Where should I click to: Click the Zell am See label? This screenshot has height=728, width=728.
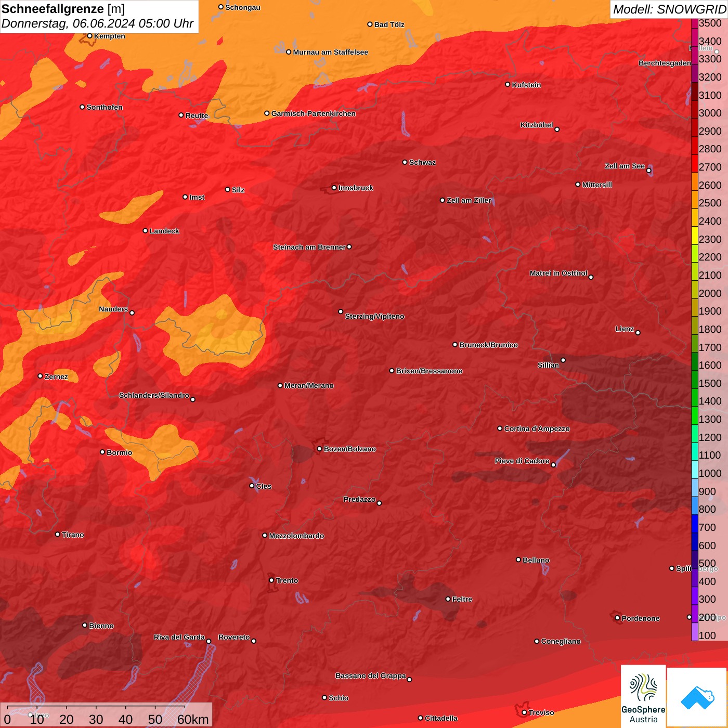(x=625, y=166)
